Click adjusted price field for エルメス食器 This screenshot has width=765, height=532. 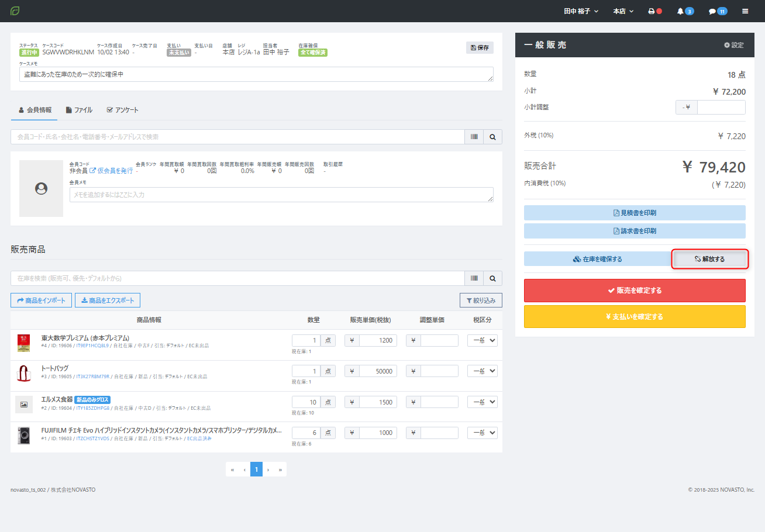pyautogui.click(x=439, y=402)
